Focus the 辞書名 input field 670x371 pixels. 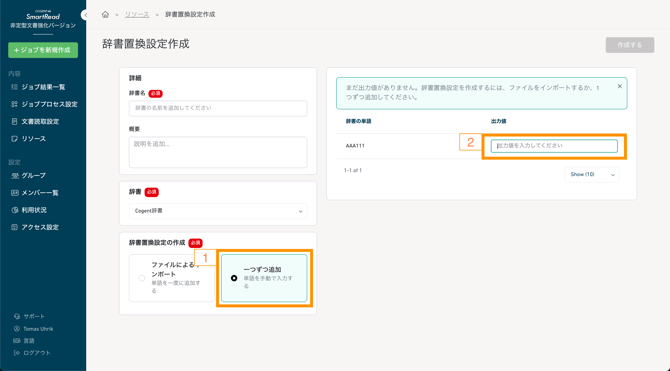pos(218,109)
